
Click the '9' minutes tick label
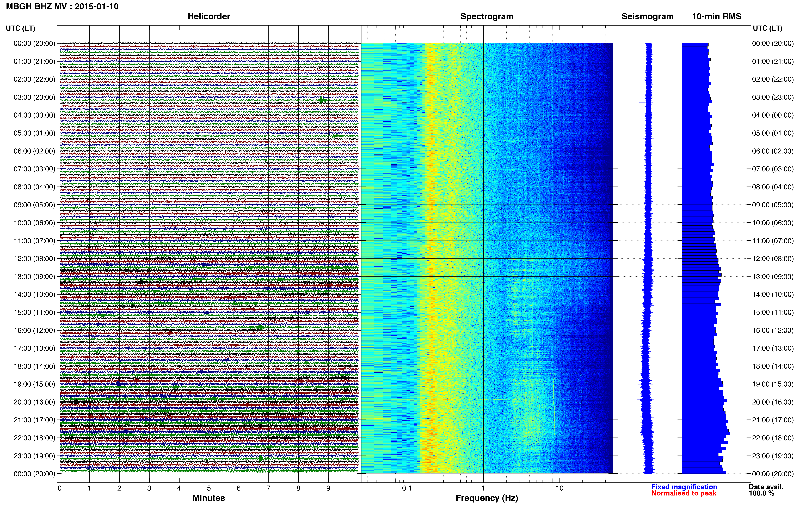(328, 488)
